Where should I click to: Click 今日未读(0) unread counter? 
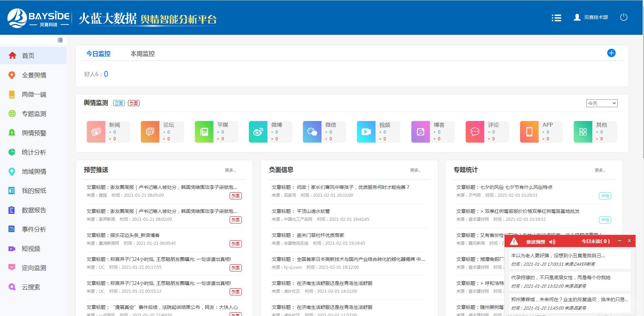coord(595,241)
